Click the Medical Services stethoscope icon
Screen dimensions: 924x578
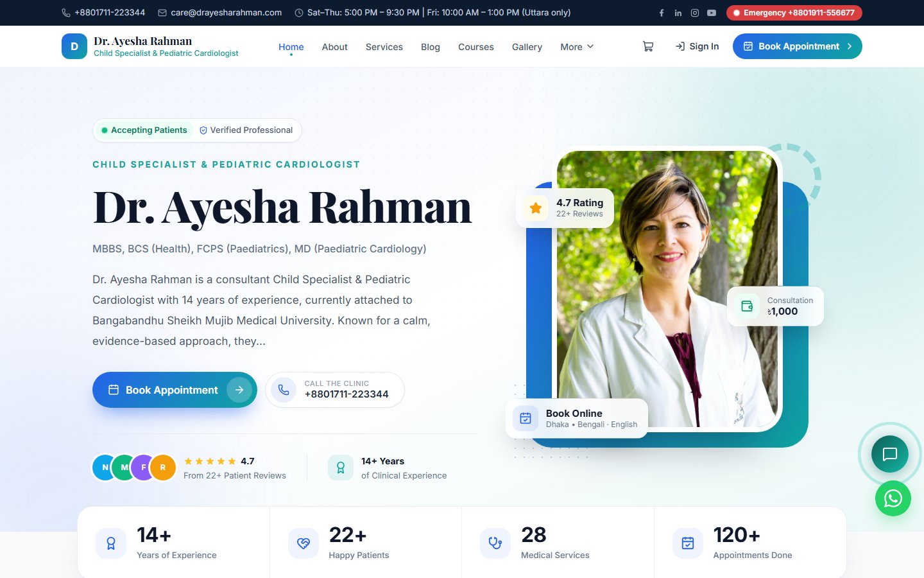pyautogui.click(x=495, y=543)
